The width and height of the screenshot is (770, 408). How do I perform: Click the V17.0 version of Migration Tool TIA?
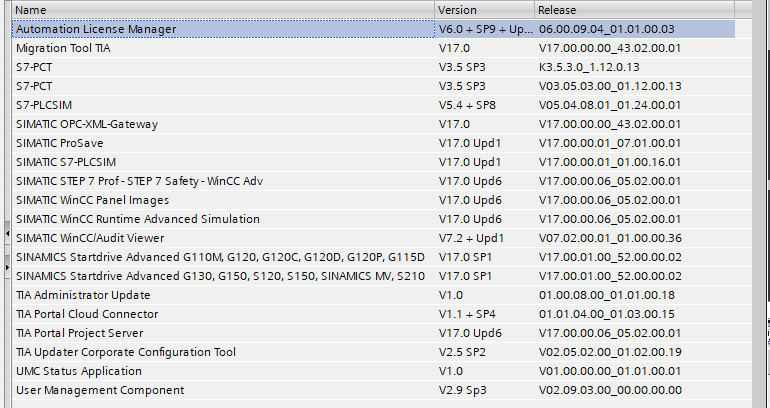454,48
